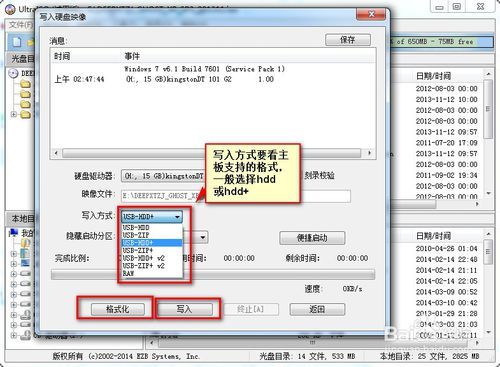The height and width of the screenshot is (367, 500).
Task: Select the first folder icon directly below 我的电脑
Action: pyautogui.click(x=25, y=243)
